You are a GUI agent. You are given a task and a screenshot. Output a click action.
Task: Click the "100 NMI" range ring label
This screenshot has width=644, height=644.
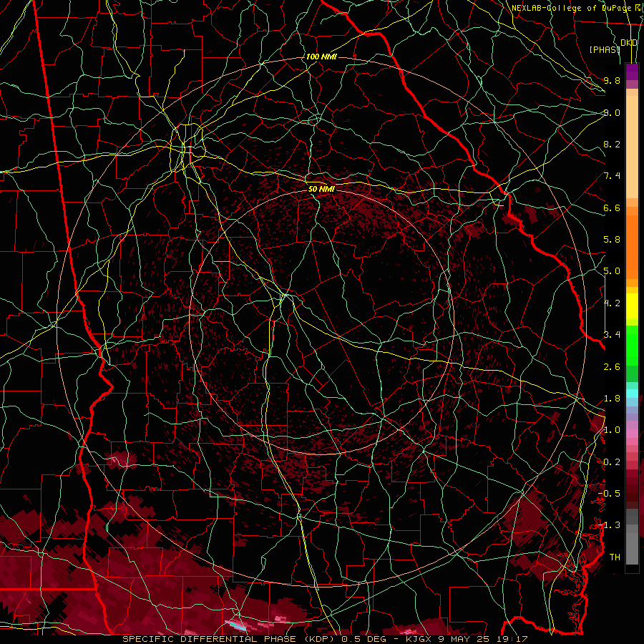coord(321,57)
